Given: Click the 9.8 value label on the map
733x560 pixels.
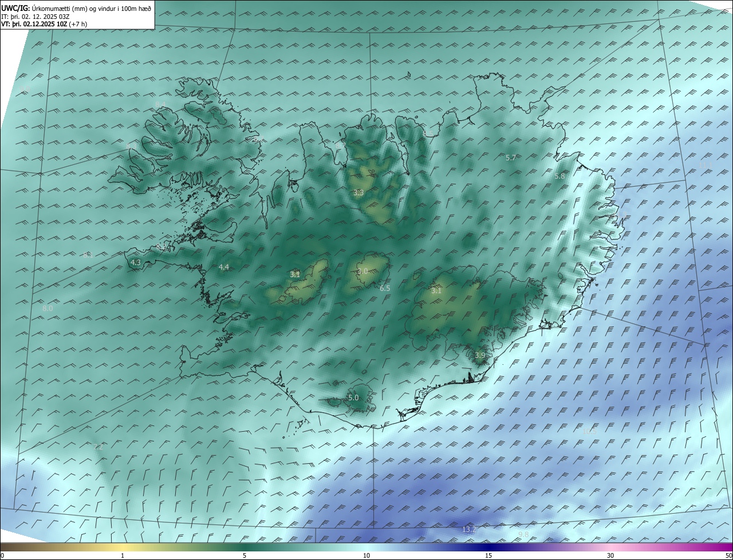Looking at the screenshot, I should pyautogui.click(x=523, y=534).
